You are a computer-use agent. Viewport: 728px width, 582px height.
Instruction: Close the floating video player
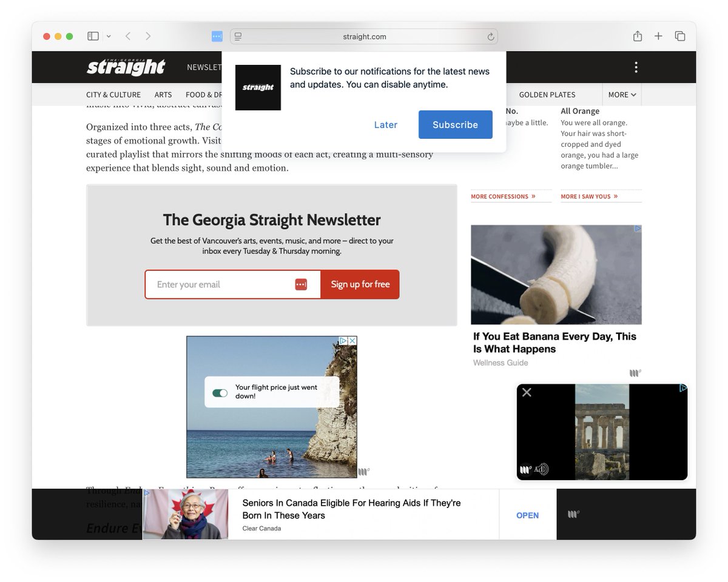tap(527, 392)
